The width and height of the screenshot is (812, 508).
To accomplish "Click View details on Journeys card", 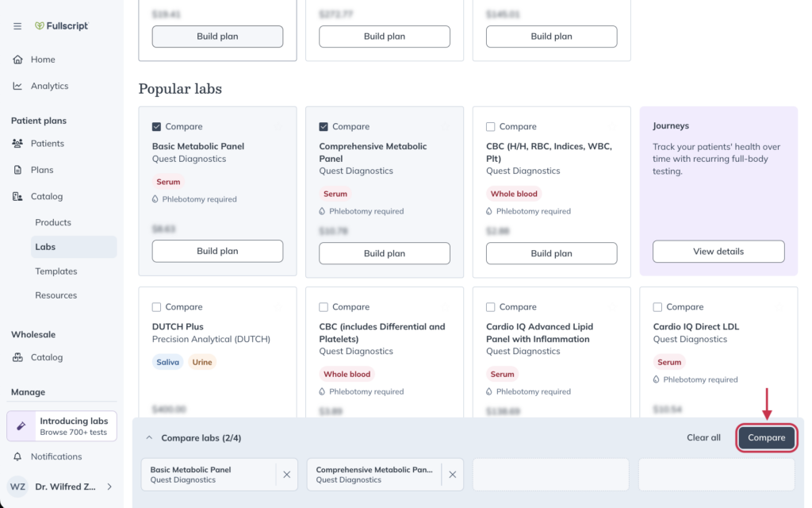I will [x=718, y=250].
